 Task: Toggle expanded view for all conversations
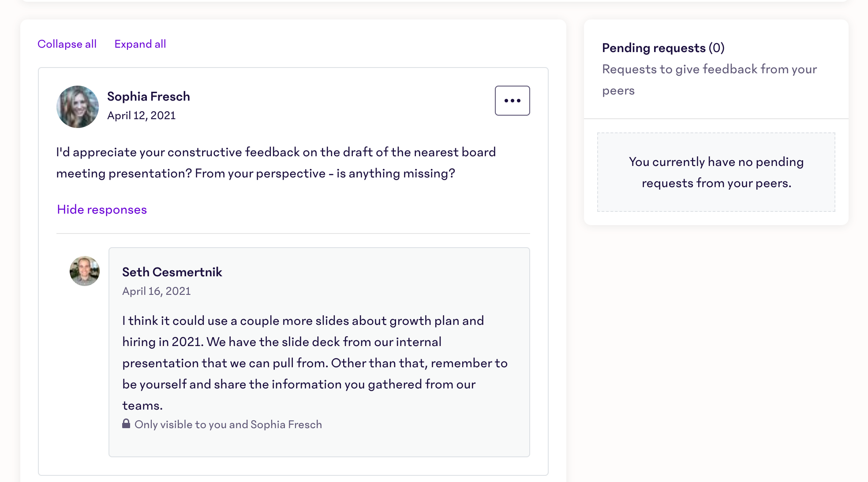click(x=140, y=44)
